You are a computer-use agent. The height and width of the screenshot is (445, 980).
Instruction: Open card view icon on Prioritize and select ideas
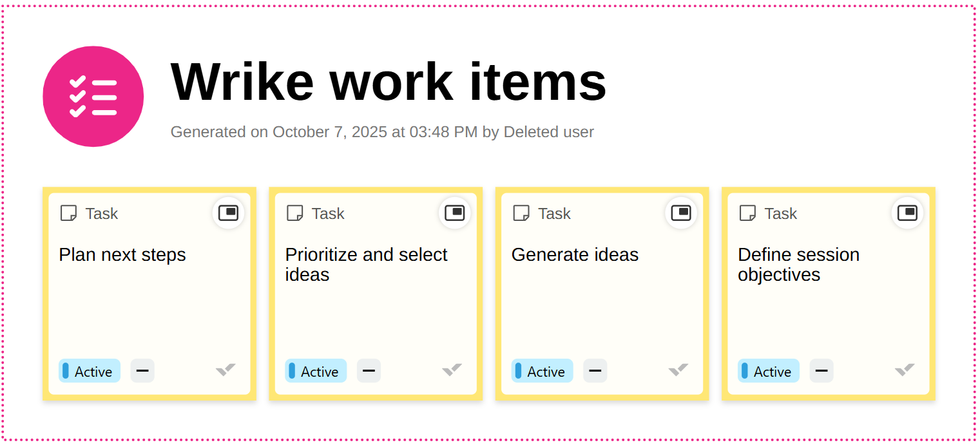click(x=455, y=213)
